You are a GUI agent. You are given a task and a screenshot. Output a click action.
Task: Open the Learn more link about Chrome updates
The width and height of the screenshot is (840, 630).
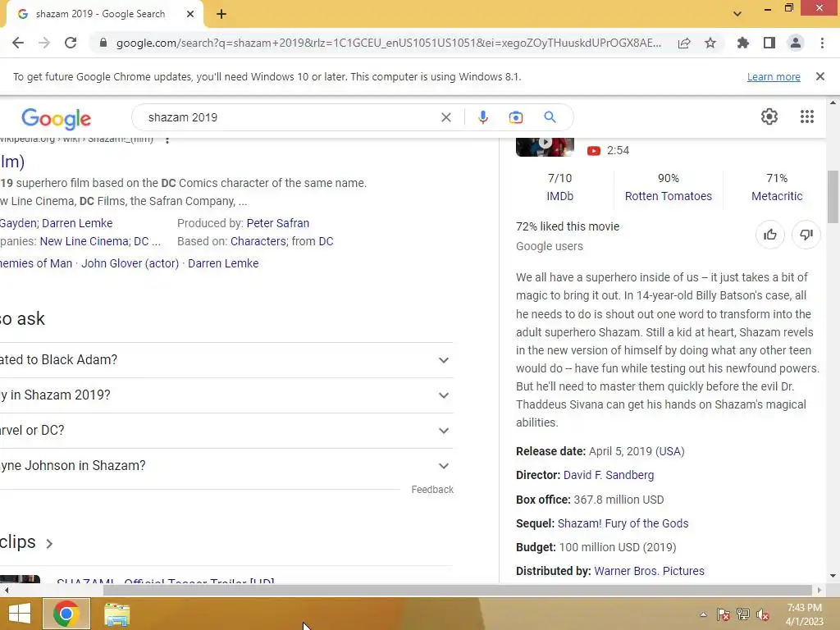(x=774, y=76)
